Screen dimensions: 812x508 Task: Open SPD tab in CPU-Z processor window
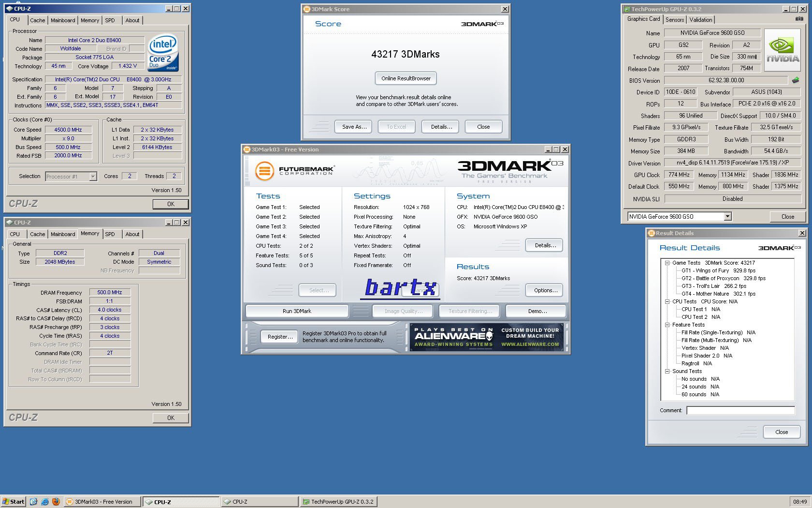pyautogui.click(x=110, y=20)
